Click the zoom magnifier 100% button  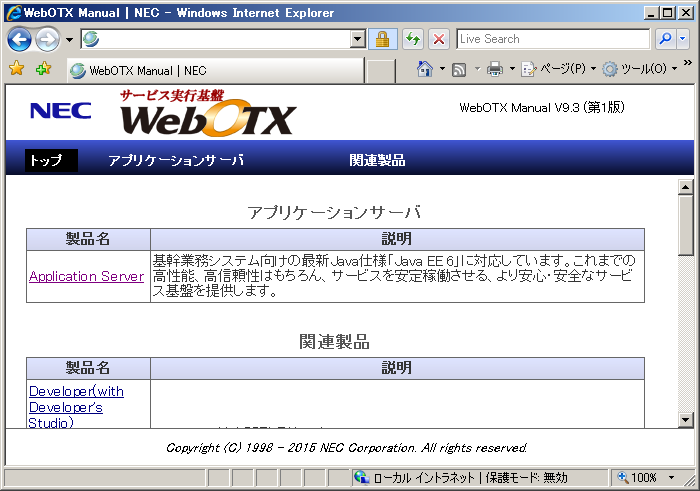637,478
